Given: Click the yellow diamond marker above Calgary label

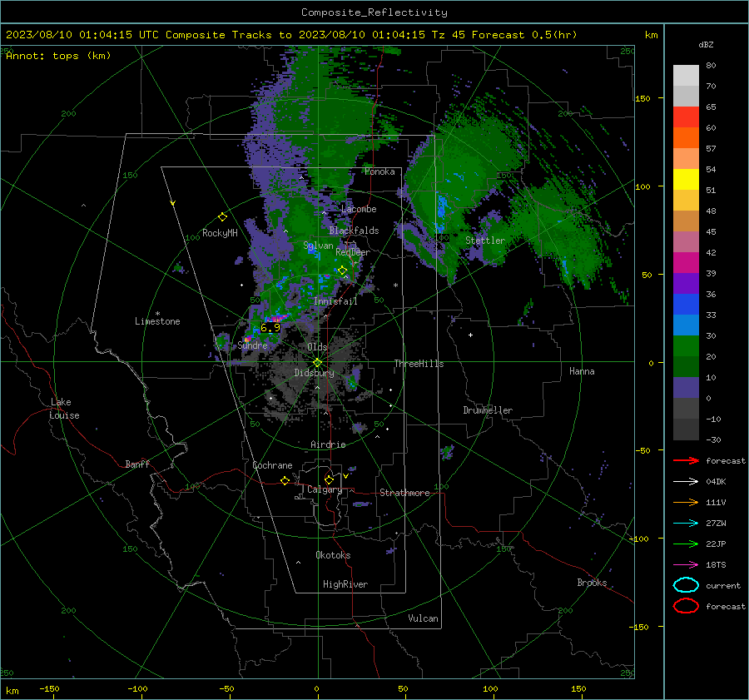Looking at the screenshot, I should pos(329,479).
